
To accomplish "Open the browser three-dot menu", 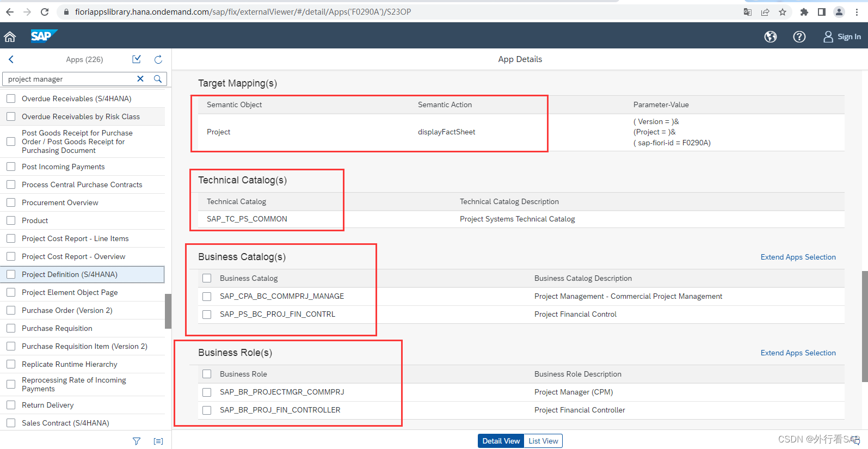I will pos(857,12).
